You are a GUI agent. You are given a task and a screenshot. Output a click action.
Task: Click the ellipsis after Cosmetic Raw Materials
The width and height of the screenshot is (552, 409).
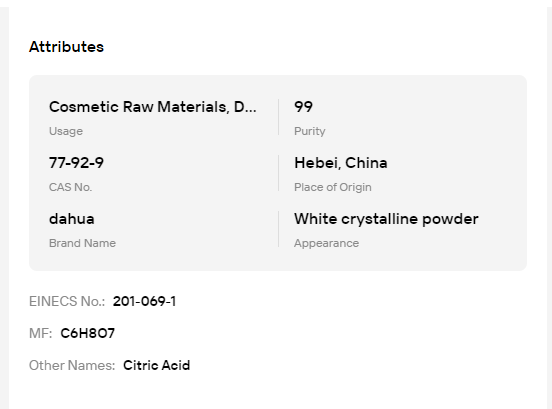pos(250,111)
